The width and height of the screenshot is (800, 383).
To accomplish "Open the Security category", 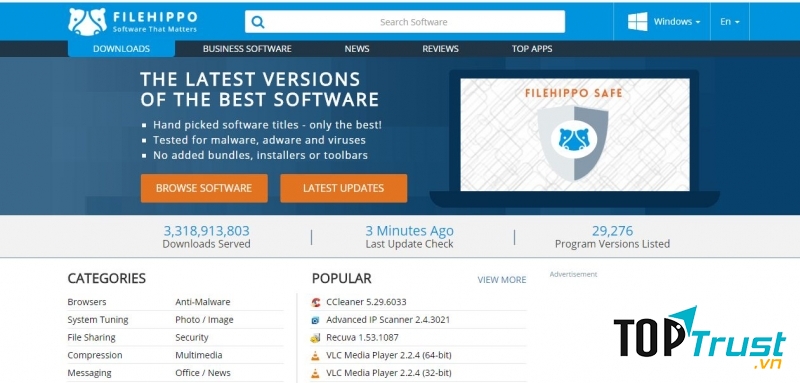I will point(192,337).
